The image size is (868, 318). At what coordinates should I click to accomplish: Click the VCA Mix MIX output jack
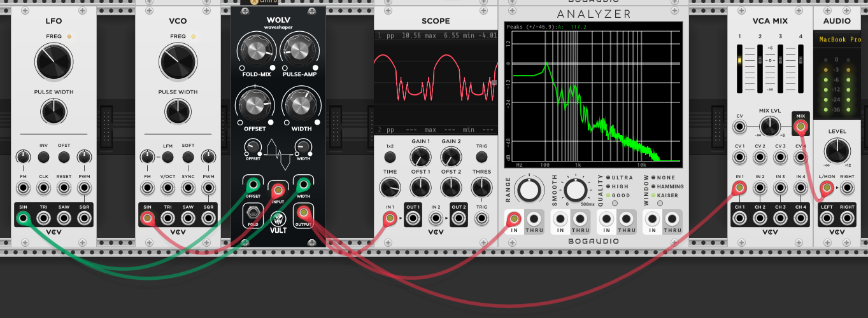(x=800, y=128)
